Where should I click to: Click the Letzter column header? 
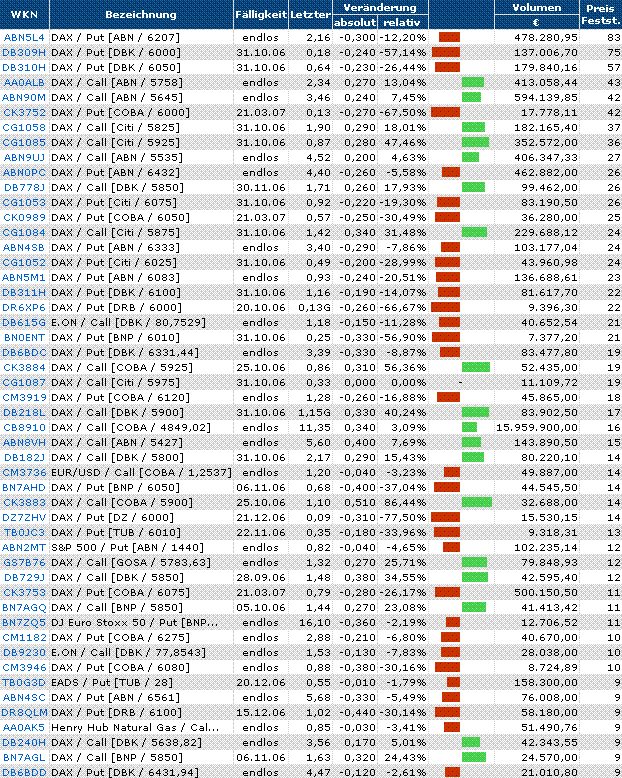[310, 14]
